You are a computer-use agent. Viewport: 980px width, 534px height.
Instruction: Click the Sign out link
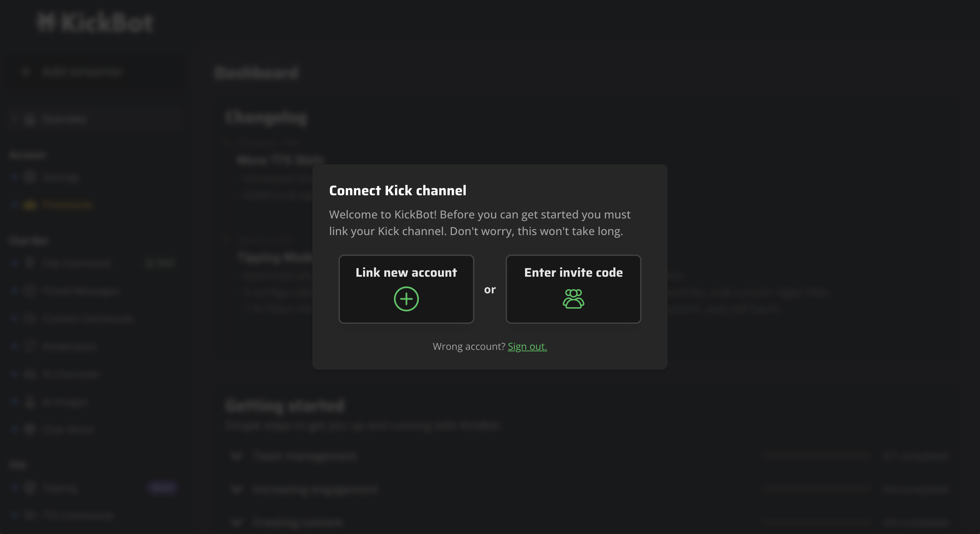[527, 346]
